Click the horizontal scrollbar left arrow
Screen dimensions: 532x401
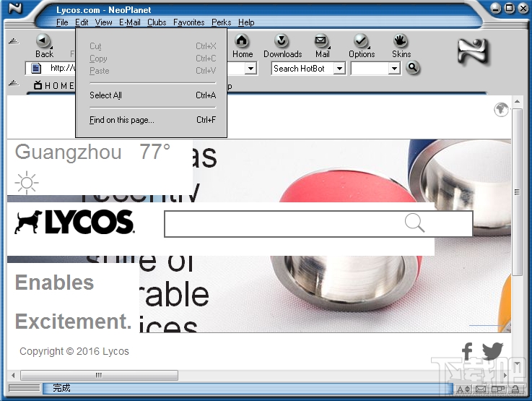13,375
